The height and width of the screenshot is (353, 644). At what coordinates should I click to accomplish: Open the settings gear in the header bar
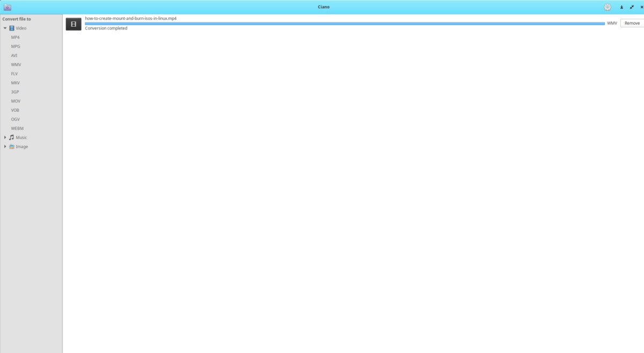pos(607,7)
